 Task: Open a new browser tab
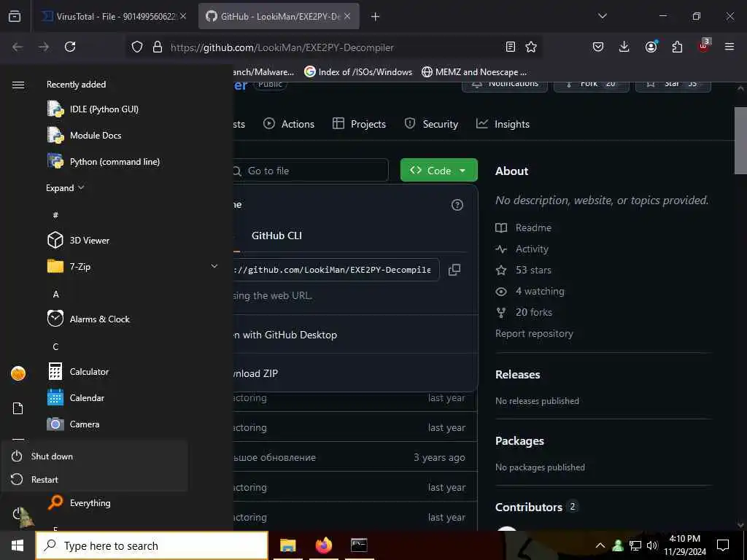pyautogui.click(x=375, y=17)
